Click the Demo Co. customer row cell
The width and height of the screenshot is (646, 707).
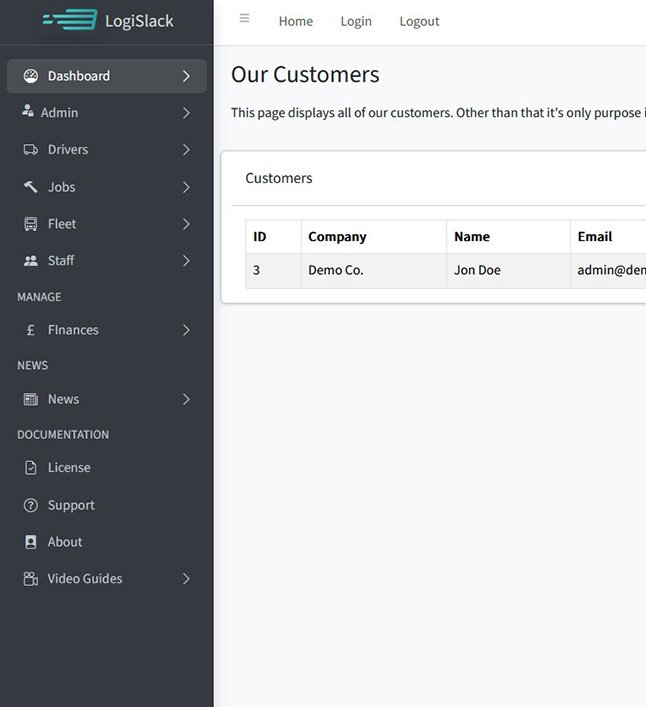coord(336,270)
